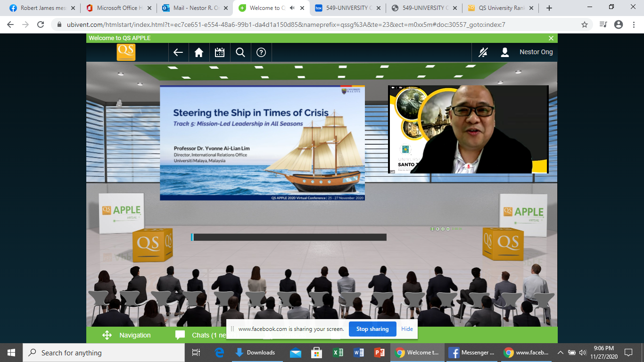Open Excel from the taskbar

[x=338, y=353]
